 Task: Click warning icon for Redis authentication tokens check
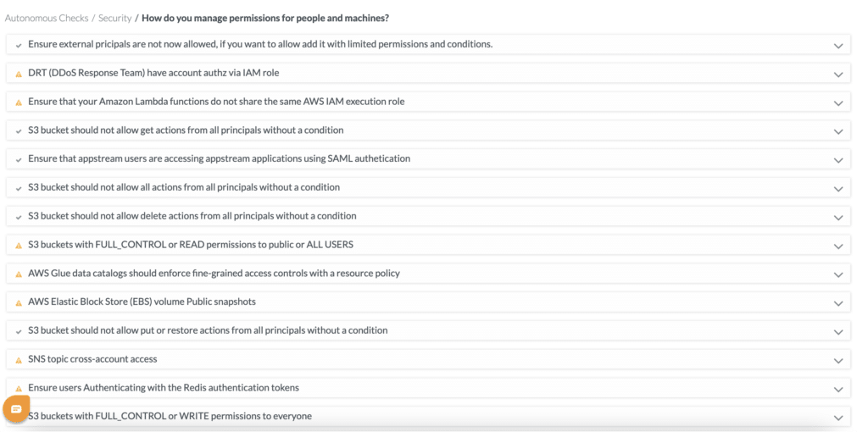pyautogui.click(x=19, y=389)
